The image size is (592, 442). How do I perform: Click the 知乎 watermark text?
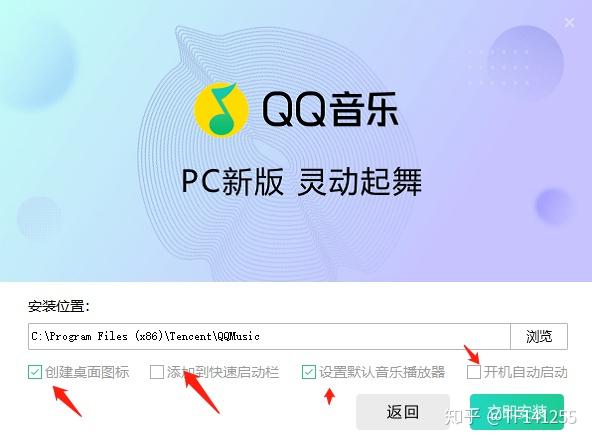point(462,416)
